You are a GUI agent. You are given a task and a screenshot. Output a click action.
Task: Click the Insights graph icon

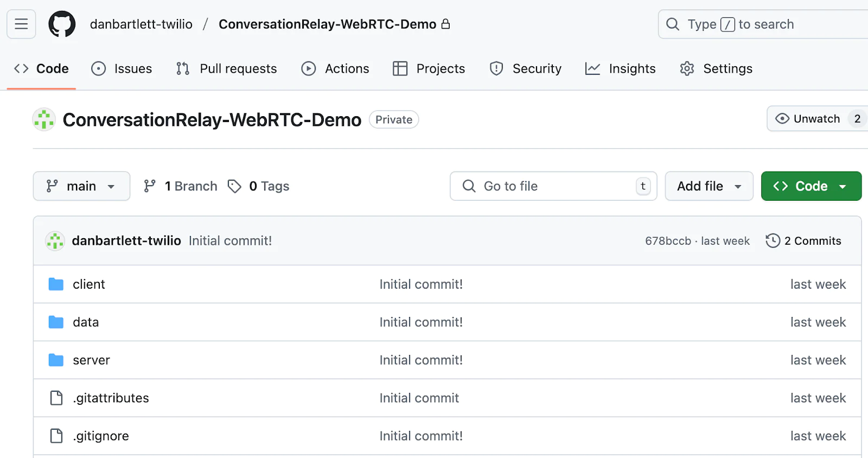pos(592,69)
